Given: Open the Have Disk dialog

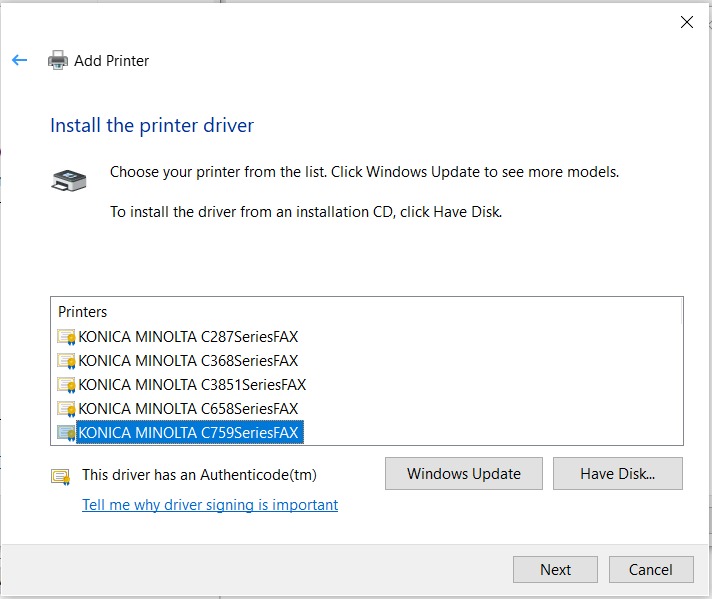Looking at the screenshot, I should pos(617,474).
